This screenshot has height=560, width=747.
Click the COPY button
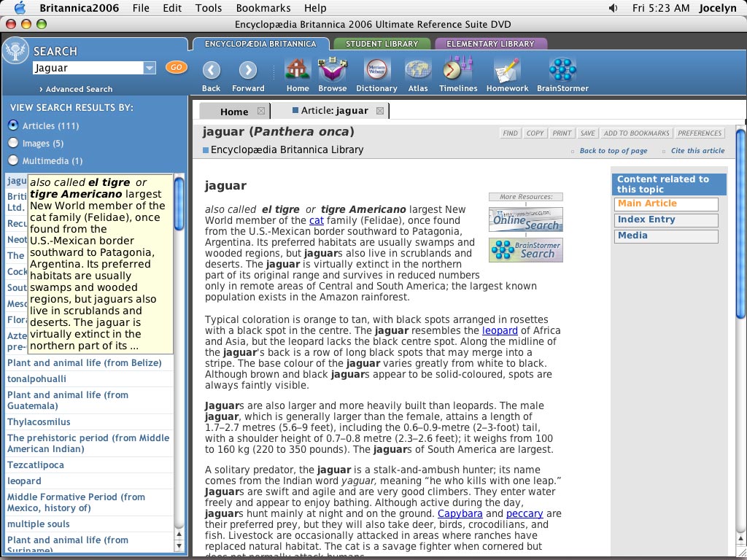(x=535, y=133)
